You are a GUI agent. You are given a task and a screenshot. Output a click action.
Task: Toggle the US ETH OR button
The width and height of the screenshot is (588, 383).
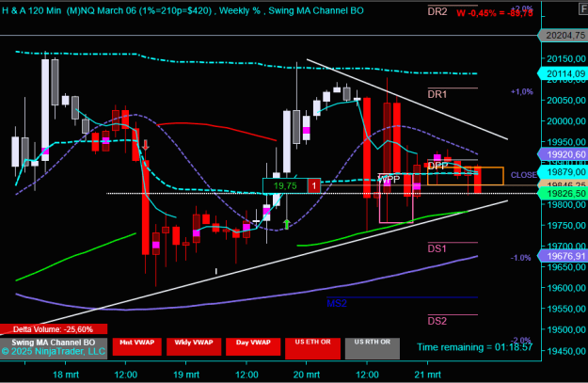coord(312,348)
